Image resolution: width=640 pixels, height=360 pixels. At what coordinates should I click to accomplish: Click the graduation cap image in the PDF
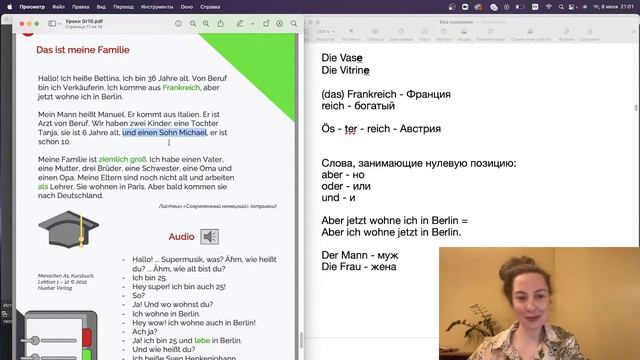[x=69, y=229]
